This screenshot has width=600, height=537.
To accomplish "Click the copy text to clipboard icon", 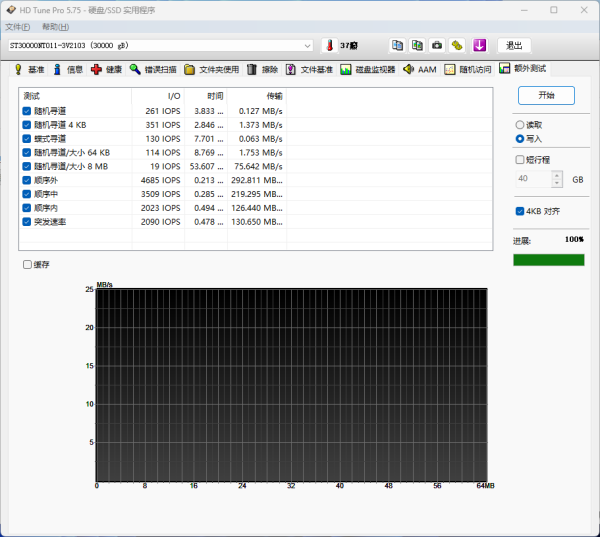I will coord(398,45).
